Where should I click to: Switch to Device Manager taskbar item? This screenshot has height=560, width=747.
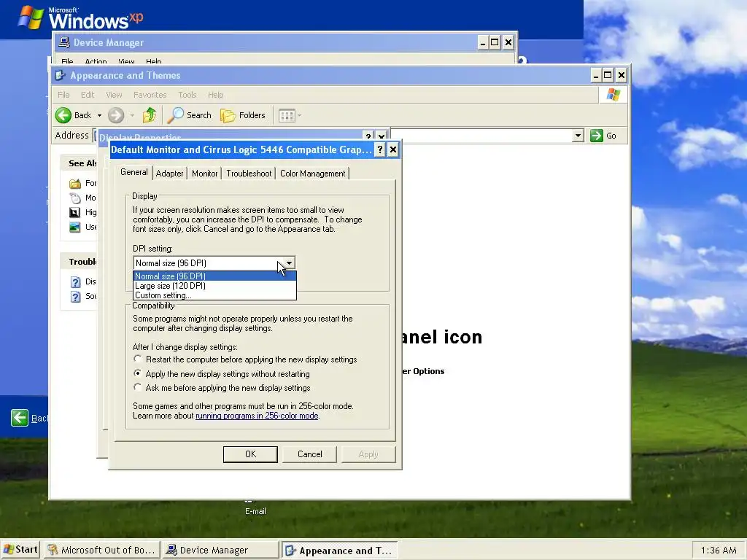(220, 550)
